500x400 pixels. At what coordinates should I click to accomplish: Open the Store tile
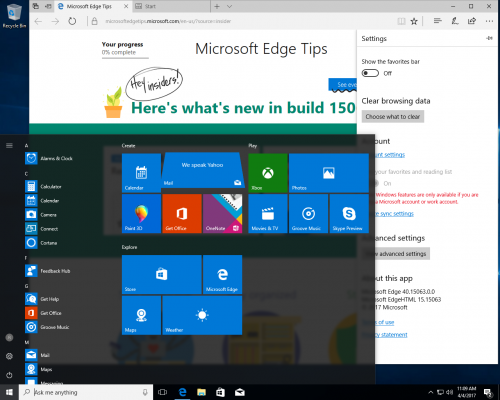click(x=162, y=274)
